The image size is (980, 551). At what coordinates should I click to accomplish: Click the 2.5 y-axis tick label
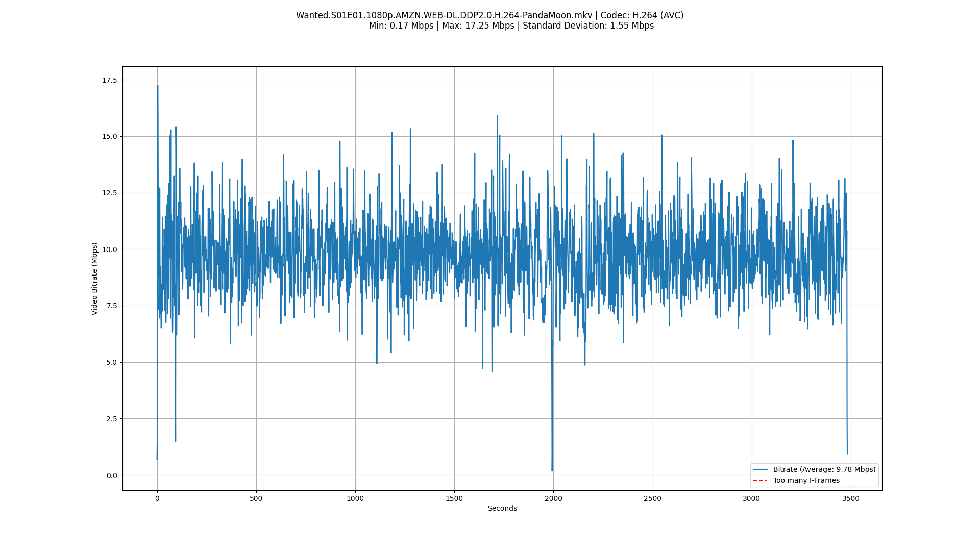point(111,419)
